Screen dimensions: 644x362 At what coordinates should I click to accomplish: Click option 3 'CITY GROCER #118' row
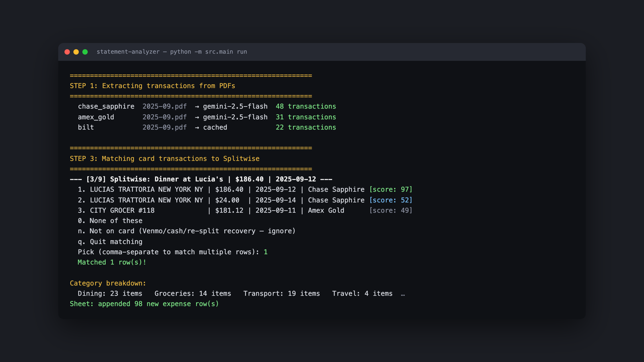point(245,210)
